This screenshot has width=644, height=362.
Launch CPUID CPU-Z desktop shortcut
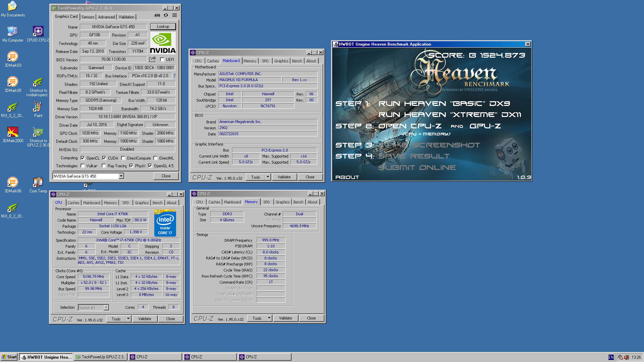tap(38, 34)
